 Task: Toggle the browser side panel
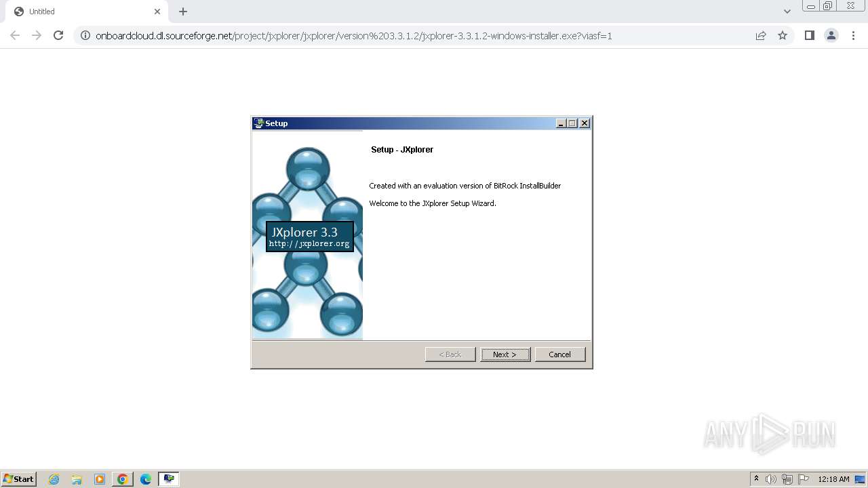810,35
